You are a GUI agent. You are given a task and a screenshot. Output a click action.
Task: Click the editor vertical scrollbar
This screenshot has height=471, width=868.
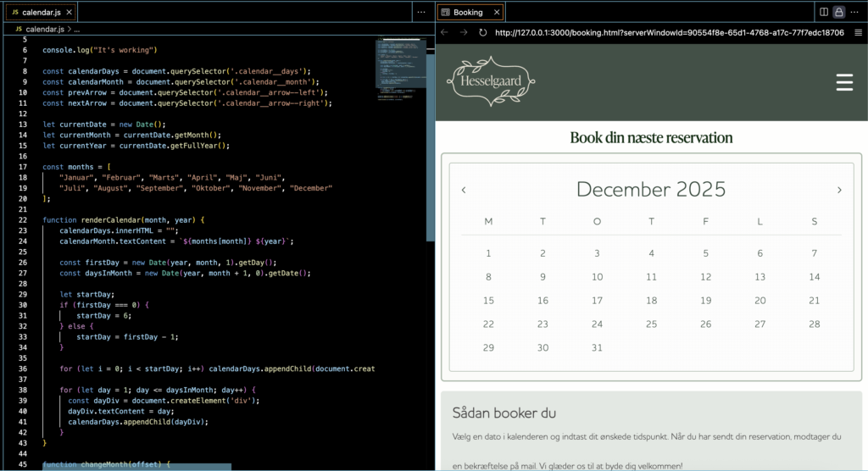tap(430, 147)
